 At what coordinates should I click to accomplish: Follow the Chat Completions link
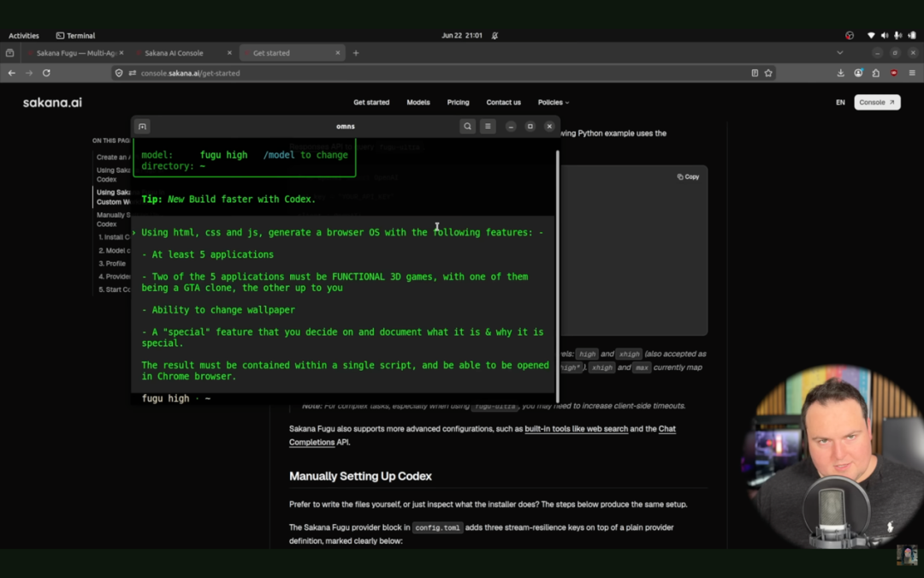pos(482,435)
